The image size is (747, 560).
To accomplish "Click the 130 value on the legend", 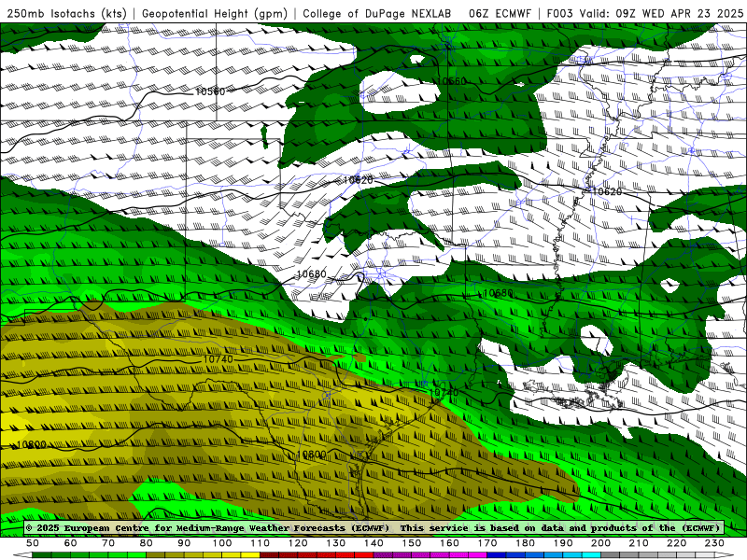I will (x=336, y=543).
